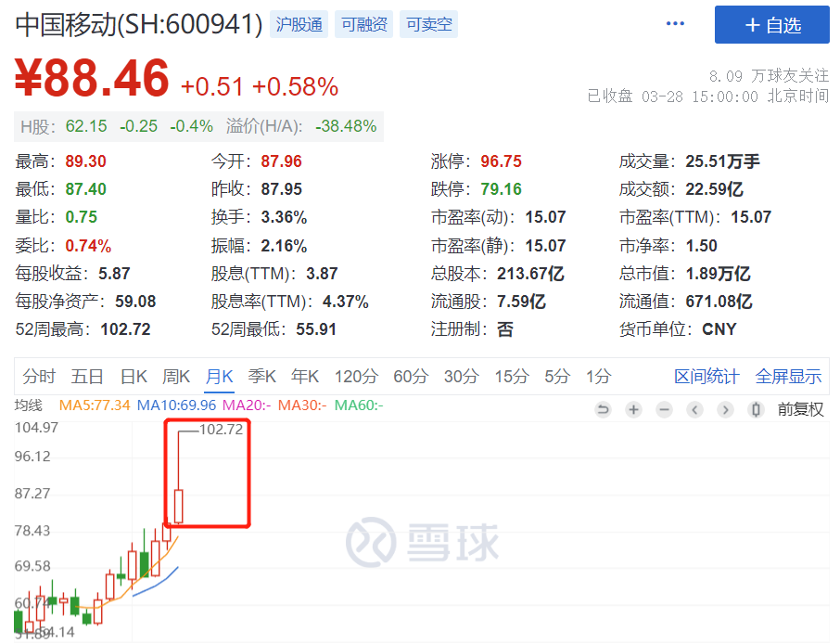Click the 52周最高 value 102.72
This screenshot has height=643, width=840.
125,329
